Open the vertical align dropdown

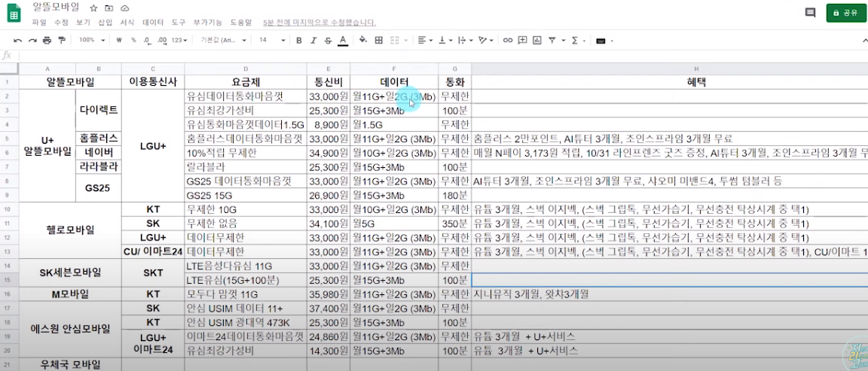(x=445, y=41)
